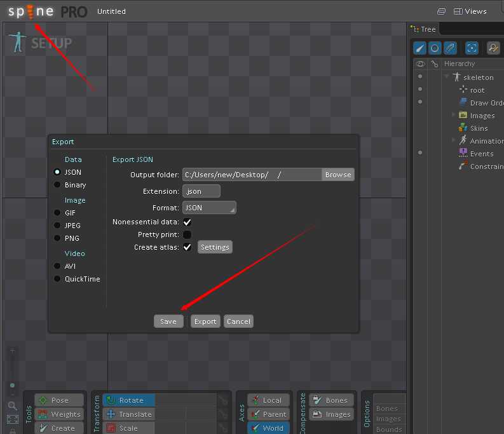Set axes to World
This screenshot has height=434, width=504.
point(268,428)
